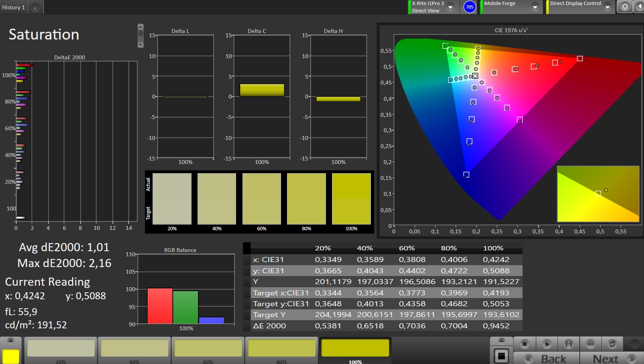Open settings with the gear icon

625,7
